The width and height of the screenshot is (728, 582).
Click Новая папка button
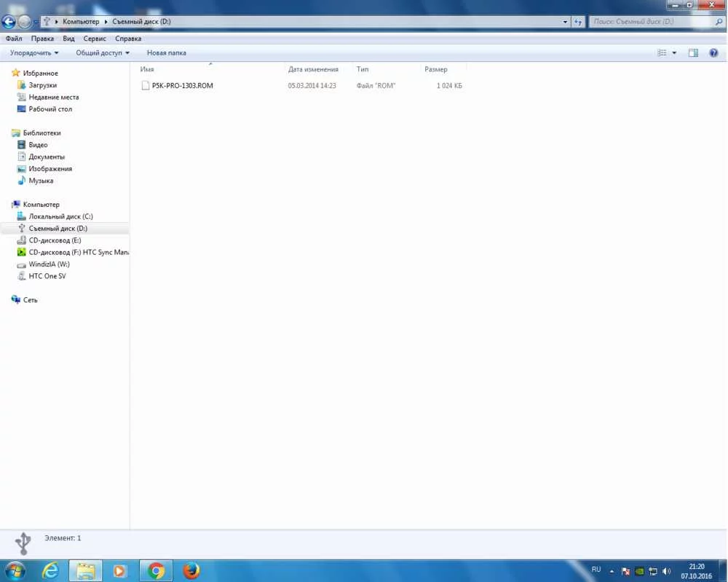(166, 53)
